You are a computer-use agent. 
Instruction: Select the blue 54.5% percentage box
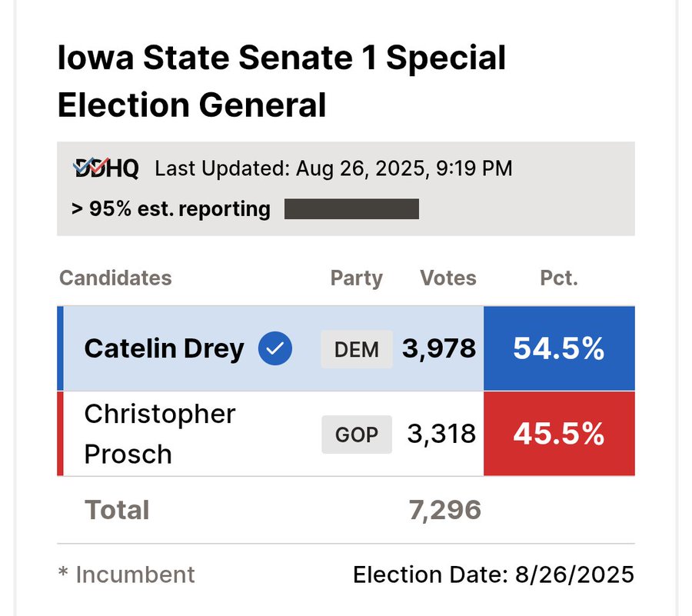559,349
